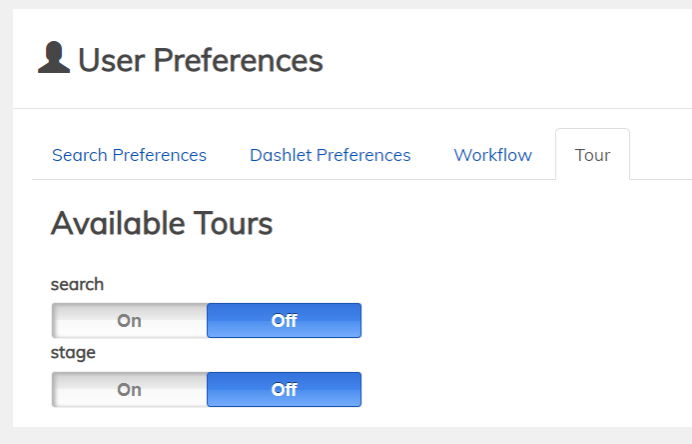
Task: Click the user silhouette icon beside the title
Action: [x=53, y=58]
